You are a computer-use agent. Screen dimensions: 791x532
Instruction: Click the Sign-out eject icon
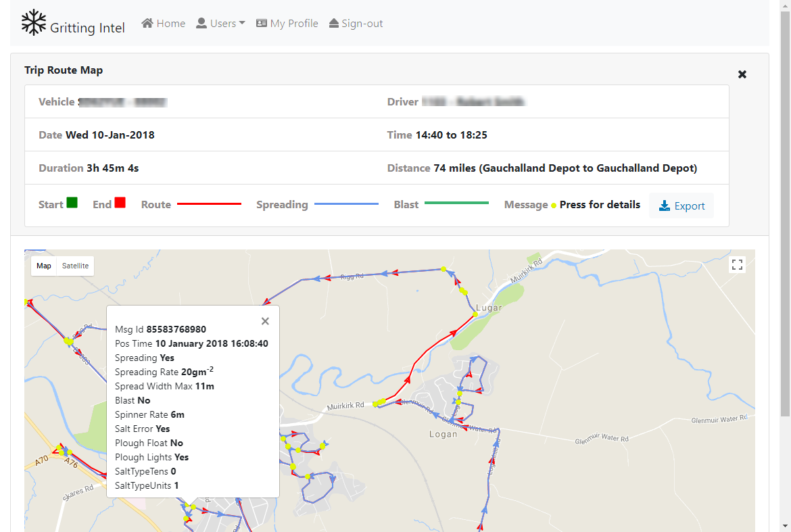point(334,24)
